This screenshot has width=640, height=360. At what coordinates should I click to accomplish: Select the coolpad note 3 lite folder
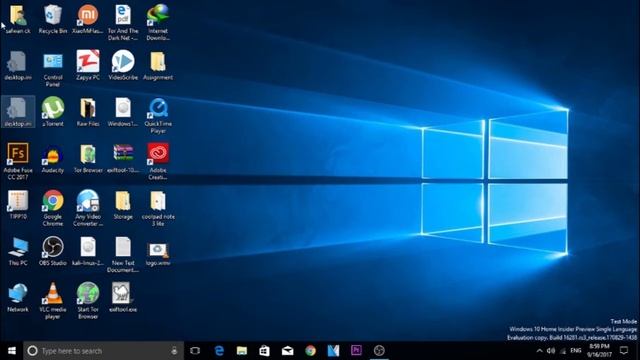[x=158, y=208]
